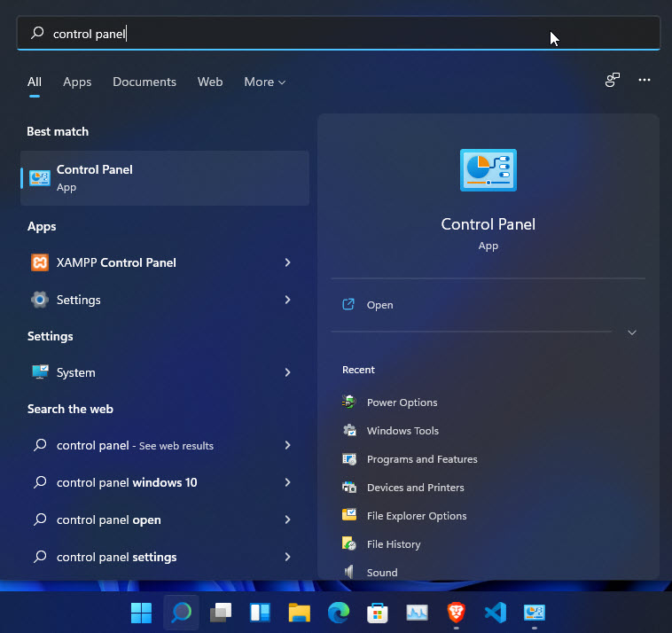Select 'control panel windows 10' web suggestion
Image resolution: width=672 pixels, height=633 pixels.
127,482
